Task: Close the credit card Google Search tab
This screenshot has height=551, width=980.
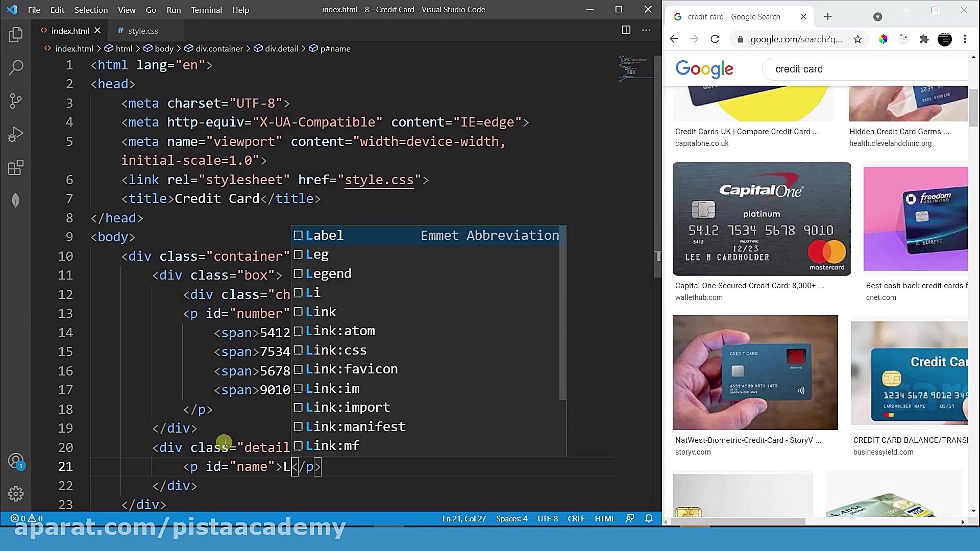Action: coord(803,17)
